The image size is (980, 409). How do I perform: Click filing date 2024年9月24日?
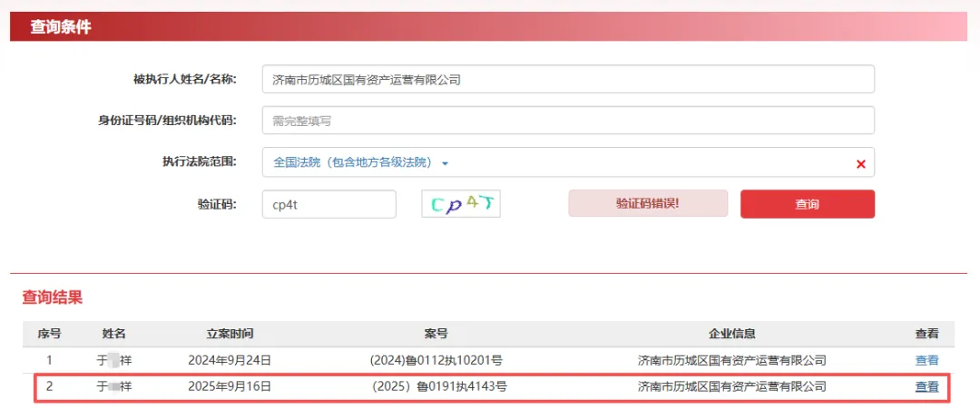coord(230,360)
